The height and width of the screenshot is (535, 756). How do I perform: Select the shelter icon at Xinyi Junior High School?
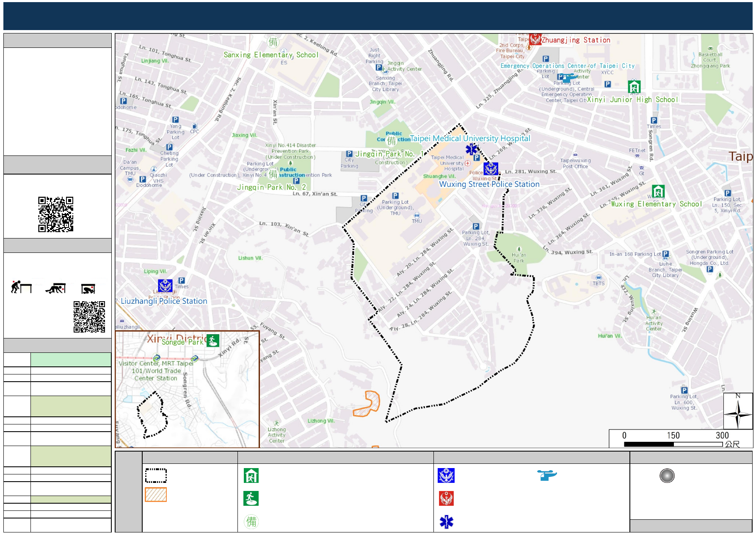634,86
